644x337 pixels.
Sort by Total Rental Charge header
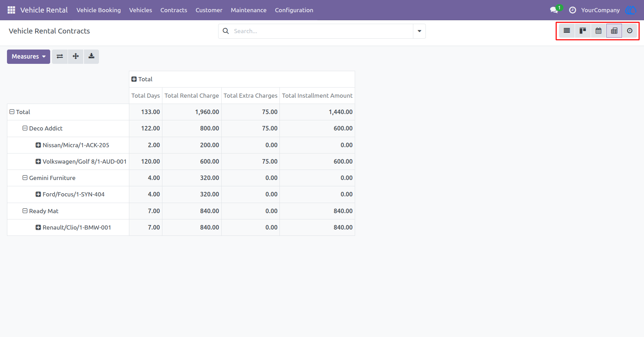(192, 96)
